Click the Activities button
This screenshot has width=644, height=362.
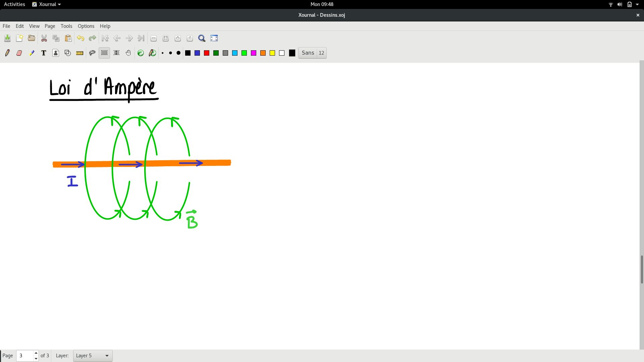point(14,4)
